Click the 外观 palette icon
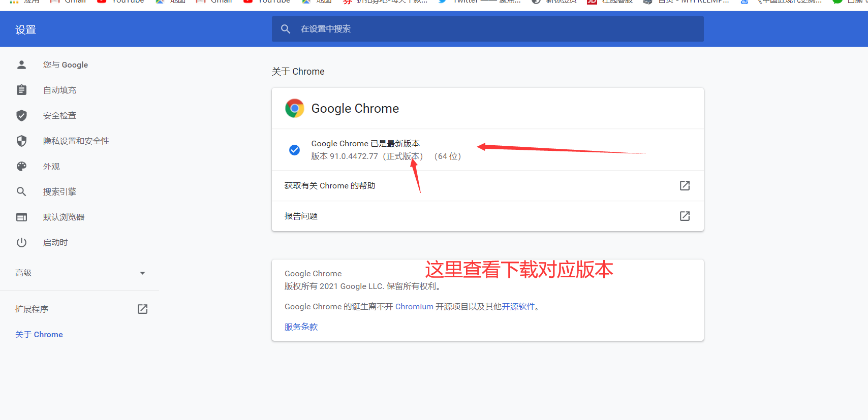 (x=21, y=166)
